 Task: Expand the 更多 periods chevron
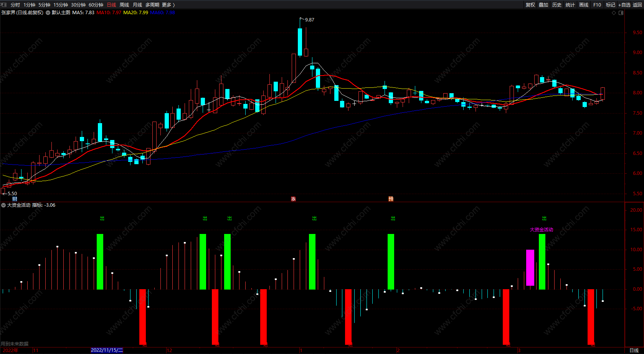tap(174, 5)
